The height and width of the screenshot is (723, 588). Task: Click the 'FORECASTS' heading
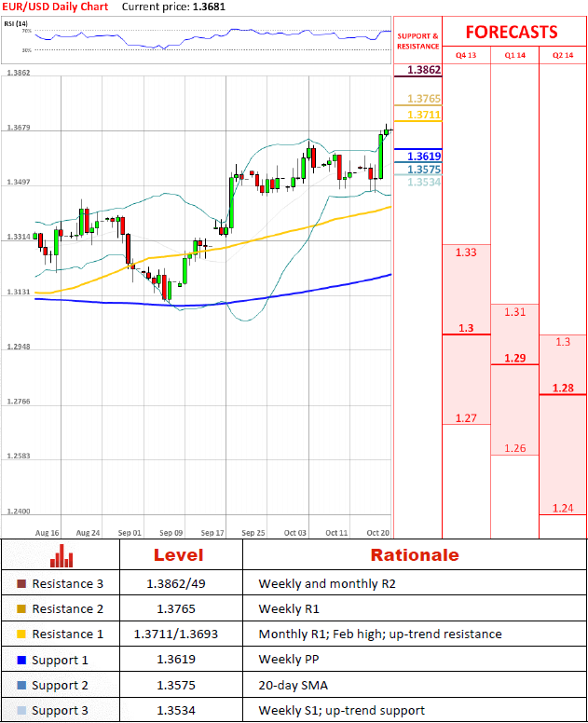pos(512,33)
